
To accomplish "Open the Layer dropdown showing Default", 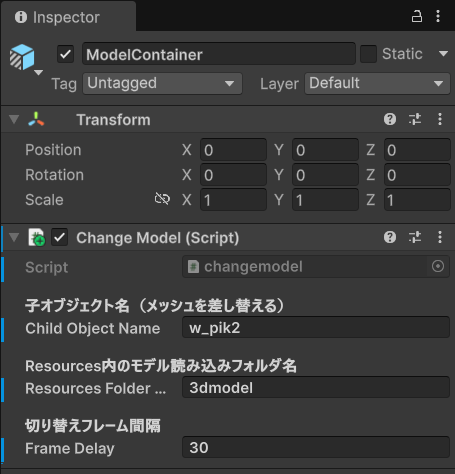I will 377,83.
